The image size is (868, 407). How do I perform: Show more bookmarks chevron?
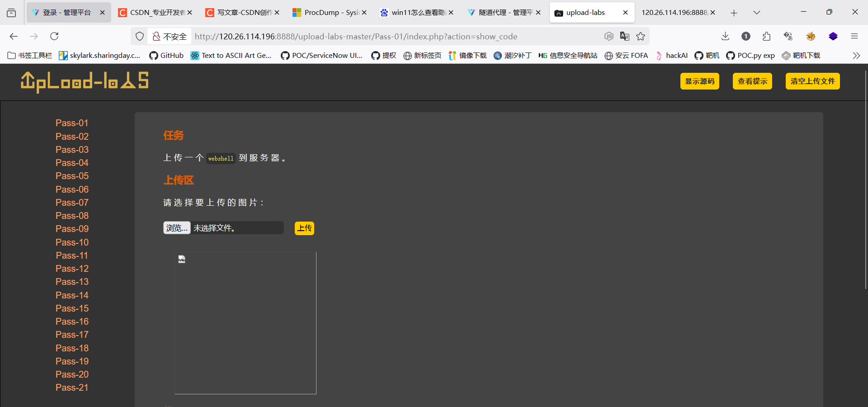(x=856, y=56)
